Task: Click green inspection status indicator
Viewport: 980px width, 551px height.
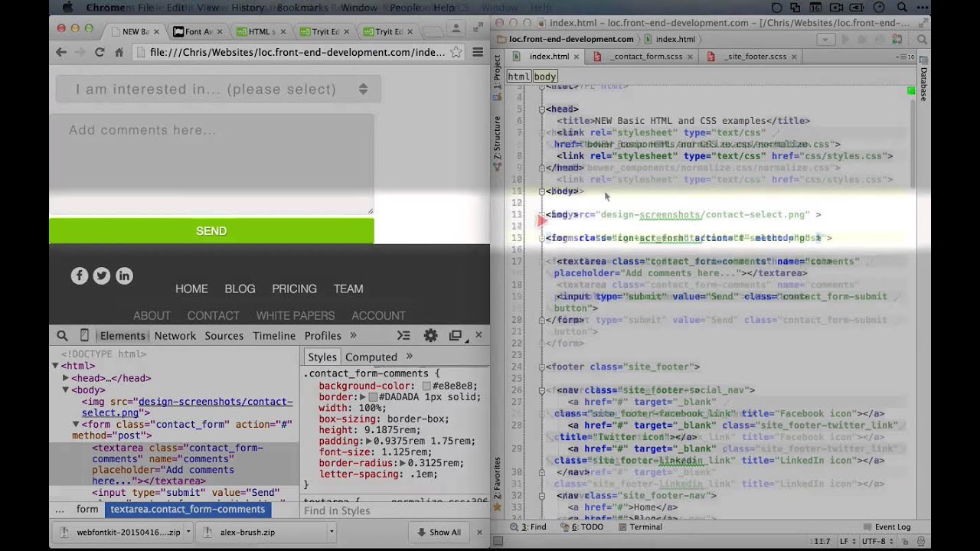Action: tap(911, 91)
